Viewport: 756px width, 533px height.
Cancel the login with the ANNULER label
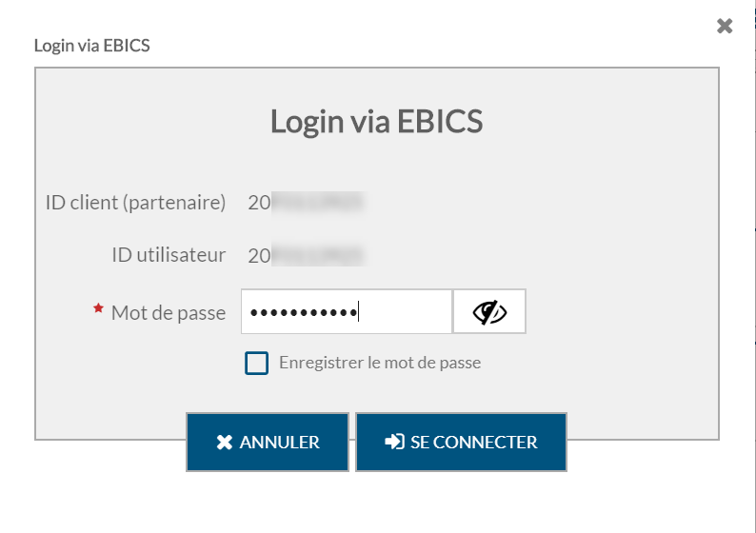279,442
